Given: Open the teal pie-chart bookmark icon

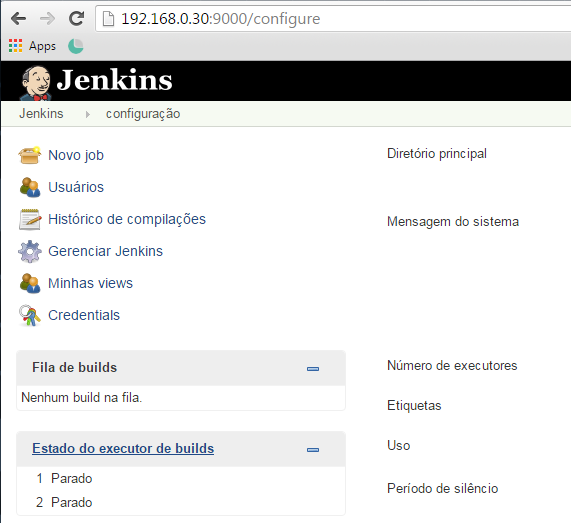Looking at the screenshot, I should [76, 46].
